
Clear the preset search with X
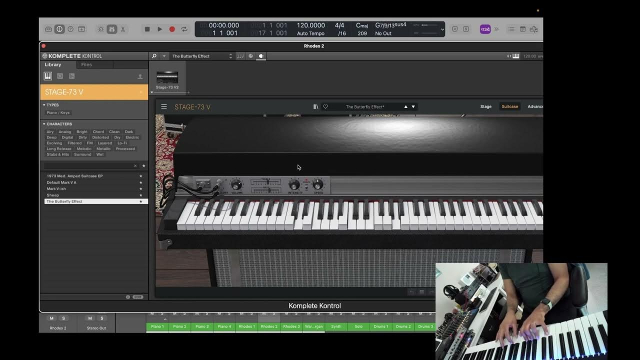(x=135, y=166)
